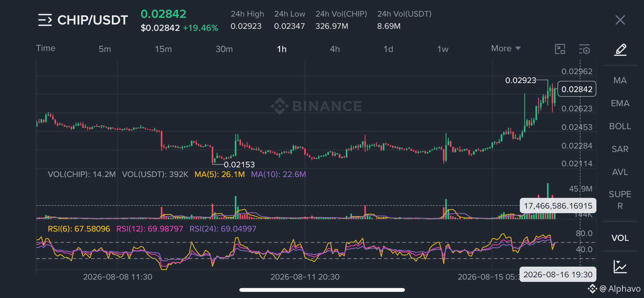Tap the 24h High value 0.02923

[246, 26]
